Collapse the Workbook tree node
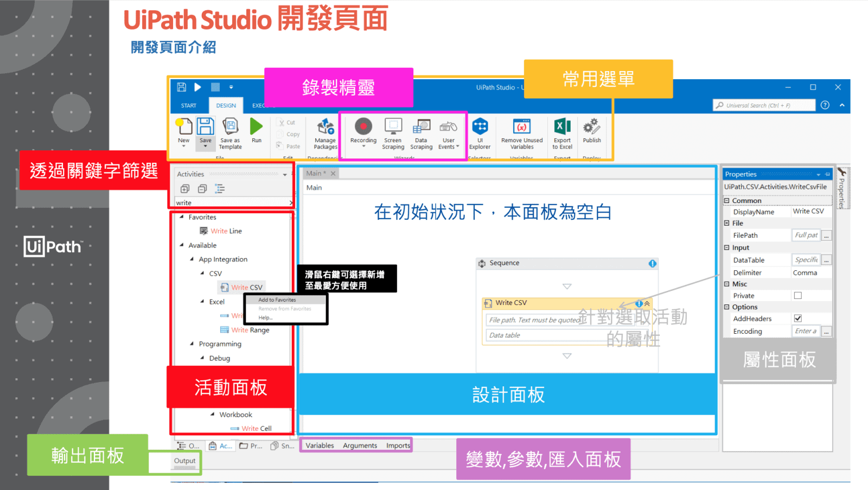 pos(213,415)
